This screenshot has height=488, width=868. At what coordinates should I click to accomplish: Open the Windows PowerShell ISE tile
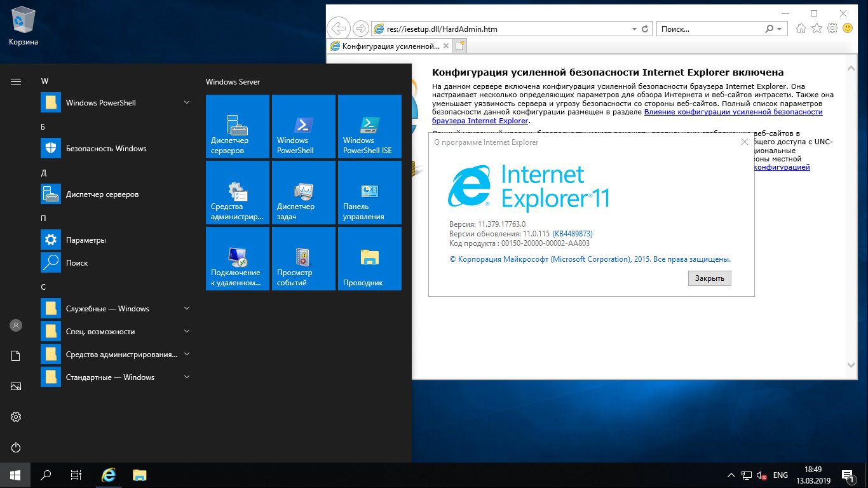370,126
